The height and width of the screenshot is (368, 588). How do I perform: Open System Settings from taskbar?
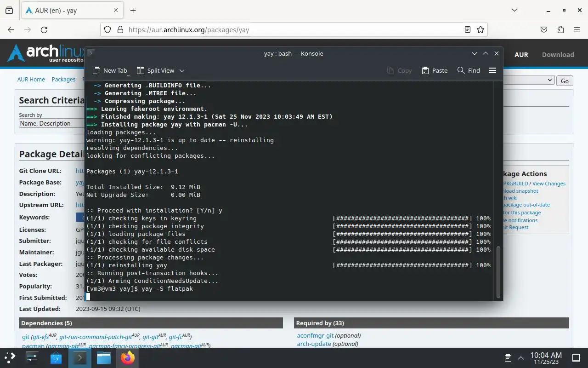click(32, 357)
